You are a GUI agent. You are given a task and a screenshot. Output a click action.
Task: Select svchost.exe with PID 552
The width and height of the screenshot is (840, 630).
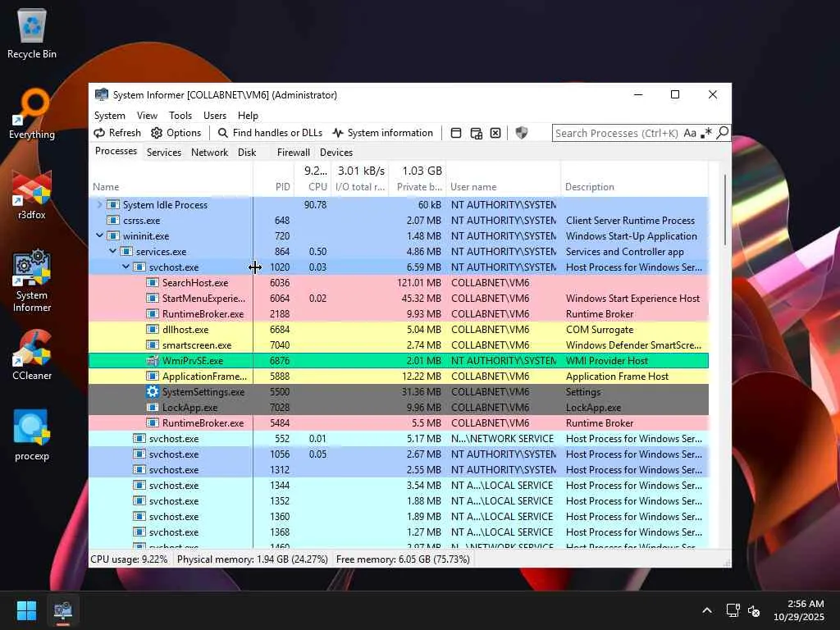pyautogui.click(x=399, y=438)
